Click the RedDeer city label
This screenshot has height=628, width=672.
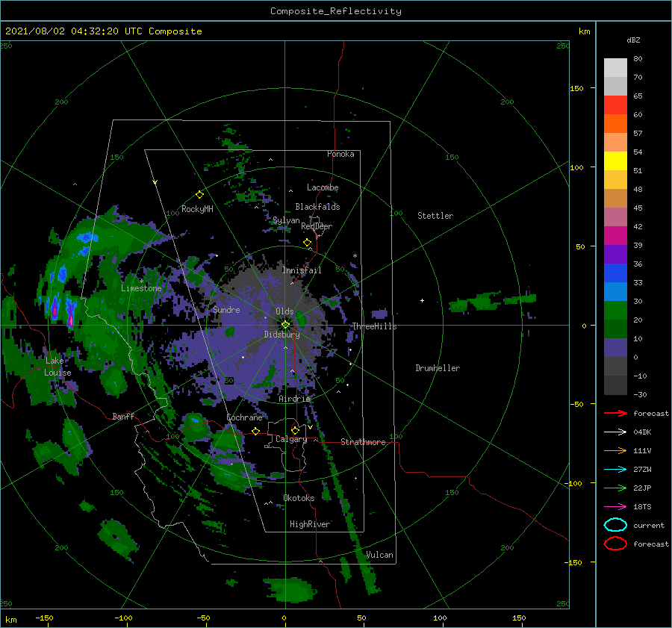(x=317, y=226)
